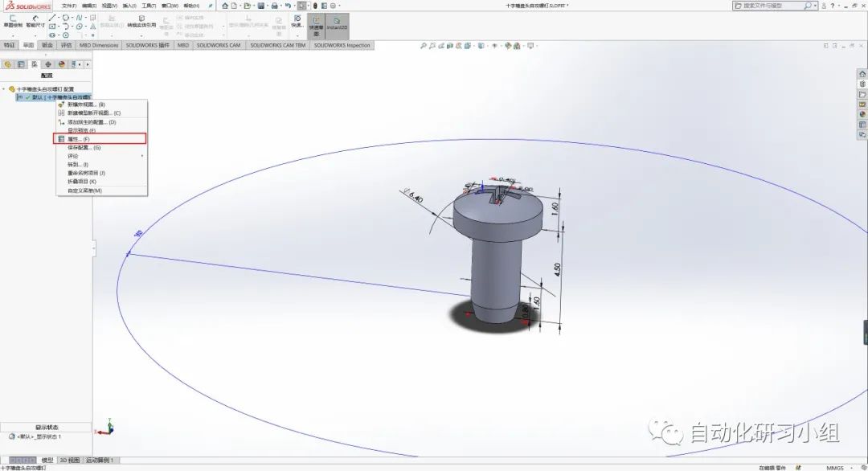Collapse the 十字槽盘头自攻螺钉 配置 tree node

point(4,89)
